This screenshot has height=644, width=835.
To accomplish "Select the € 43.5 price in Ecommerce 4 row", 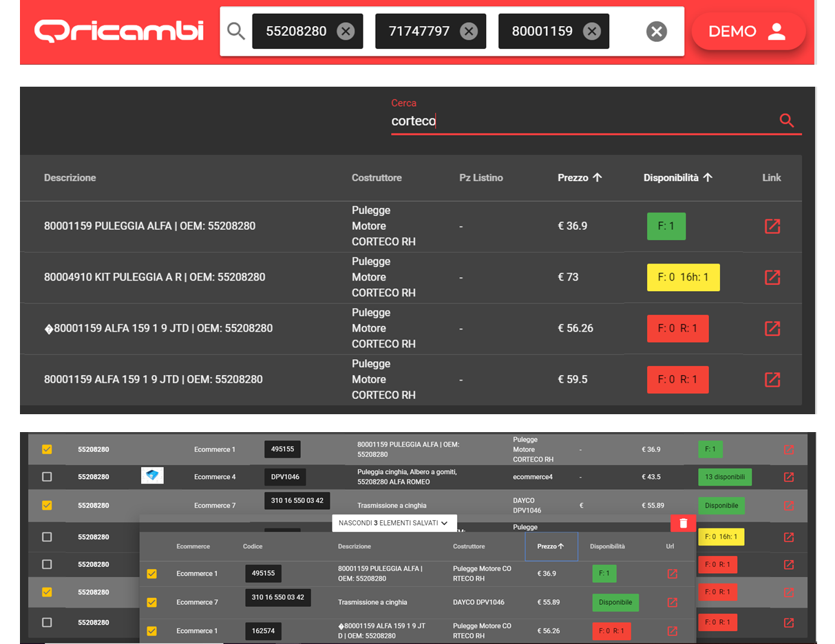I will pos(651,477).
